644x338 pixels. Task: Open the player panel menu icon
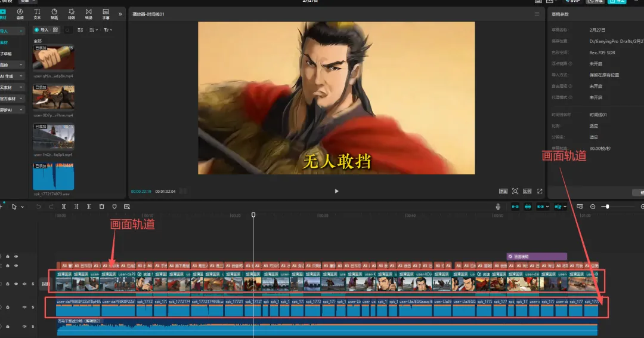coord(537,14)
